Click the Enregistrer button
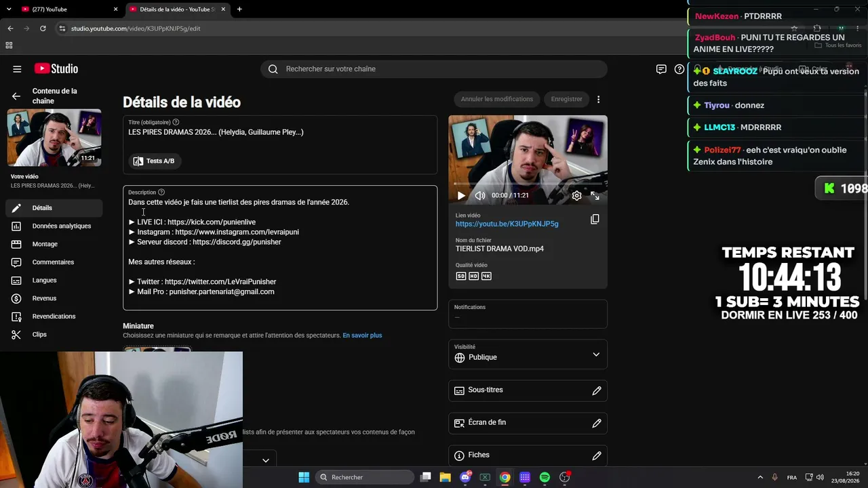 (567, 99)
